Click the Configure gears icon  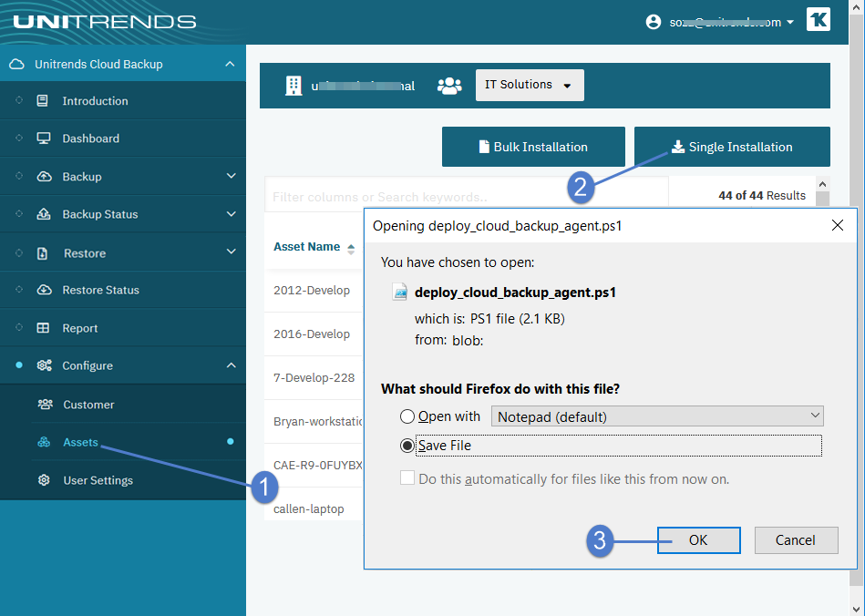click(x=44, y=365)
